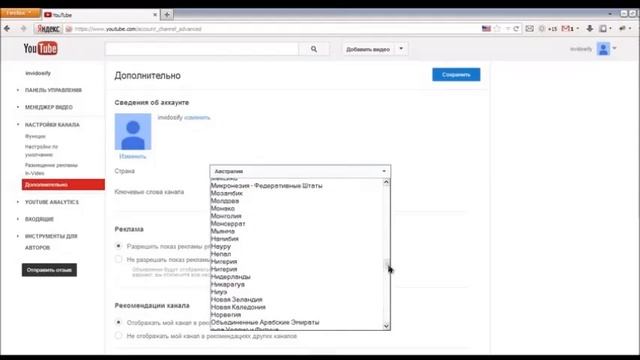
Task: Click the Страна country combo box
Action: click(300, 171)
